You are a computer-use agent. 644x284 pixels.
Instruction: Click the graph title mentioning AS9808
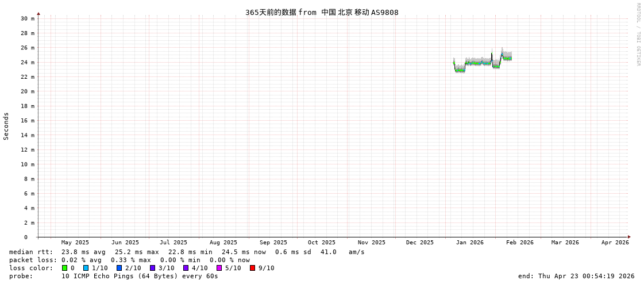pyautogui.click(x=322, y=12)
